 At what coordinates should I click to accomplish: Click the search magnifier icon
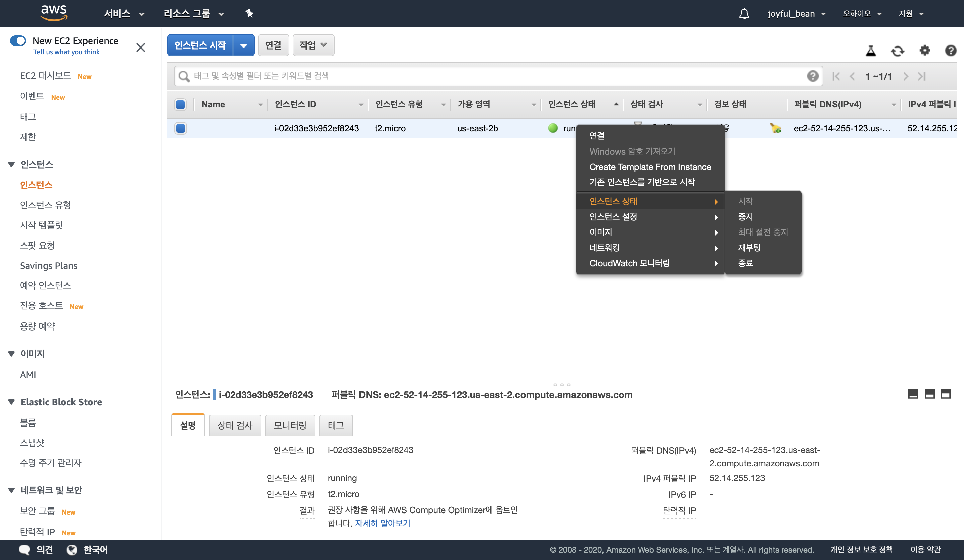tap(184, 76)
